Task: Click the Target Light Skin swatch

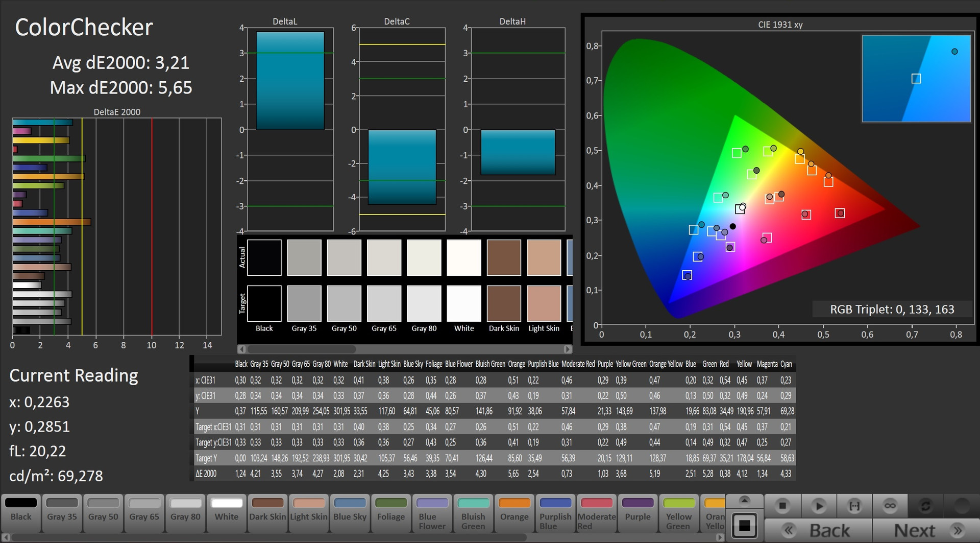Action: [544, 303]
